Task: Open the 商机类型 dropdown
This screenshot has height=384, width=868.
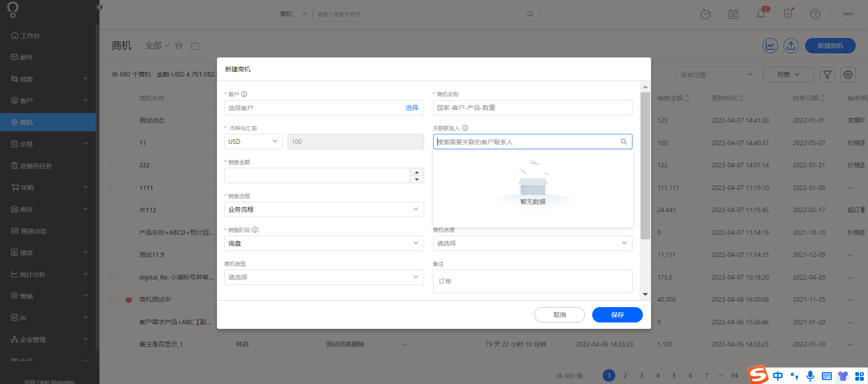Action: pyautogui.click(x=324, y=277)
